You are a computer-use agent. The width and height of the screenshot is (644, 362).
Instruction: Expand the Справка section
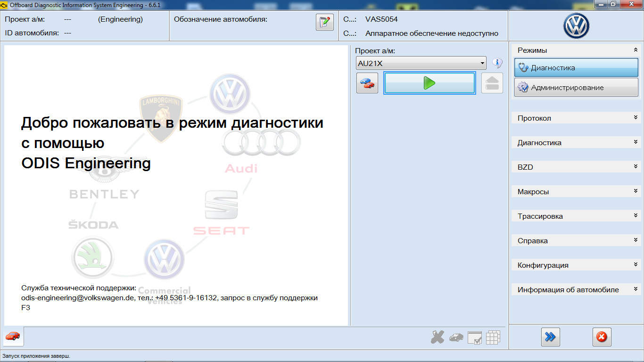point(636,240)
